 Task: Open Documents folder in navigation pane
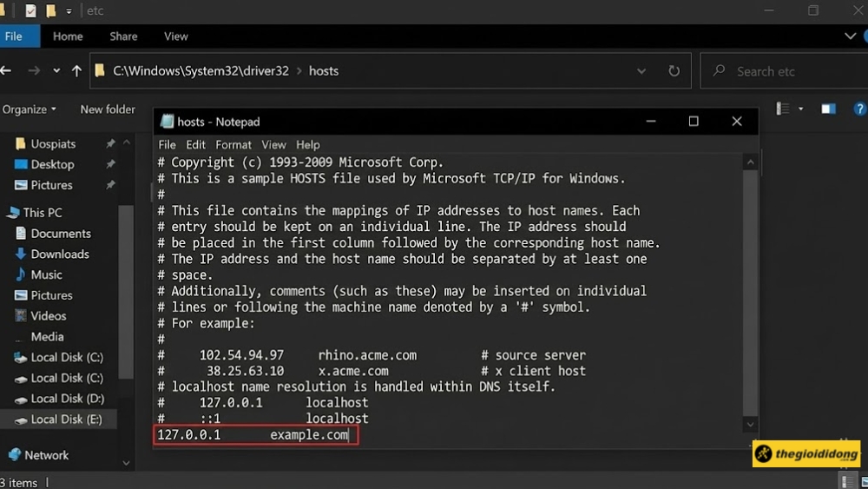61,234
